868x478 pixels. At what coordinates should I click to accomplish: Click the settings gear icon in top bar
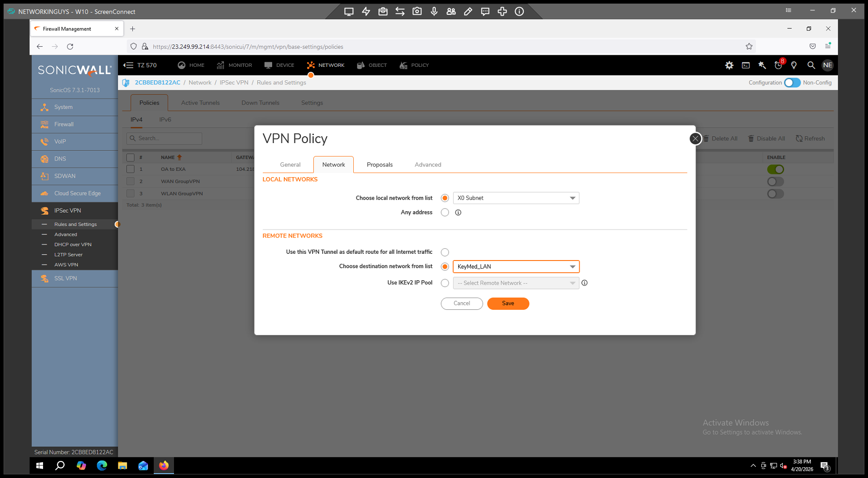(x=729, y=65)
